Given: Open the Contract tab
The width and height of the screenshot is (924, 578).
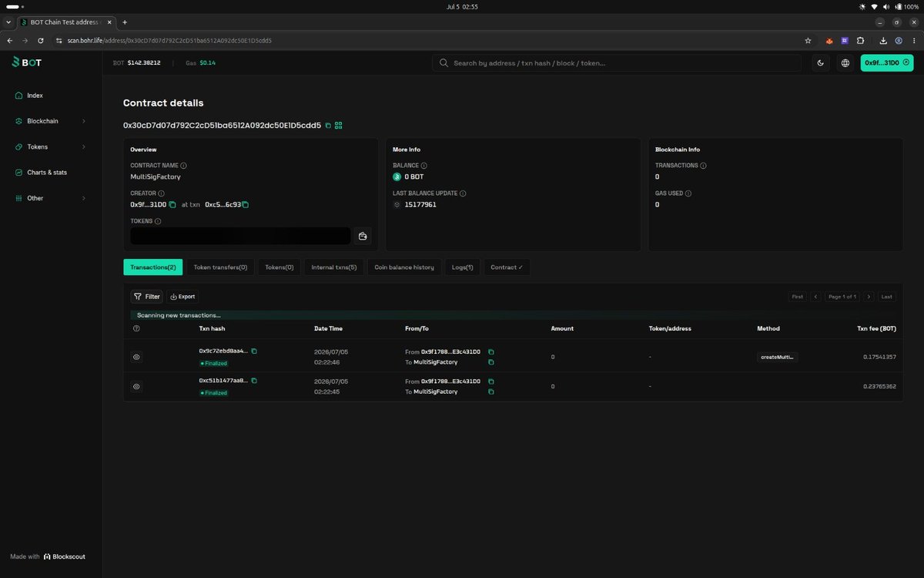Looking at the screenshot, I should coord(507,267).
